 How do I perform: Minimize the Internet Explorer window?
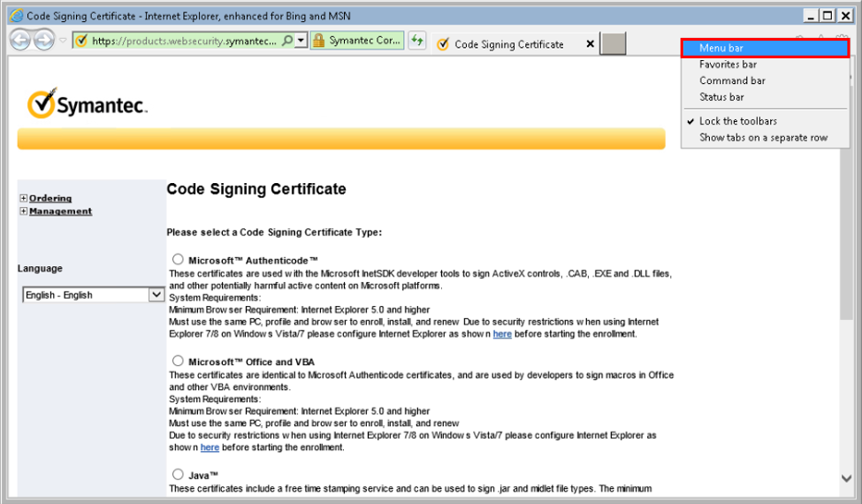[x=811, y=16]
